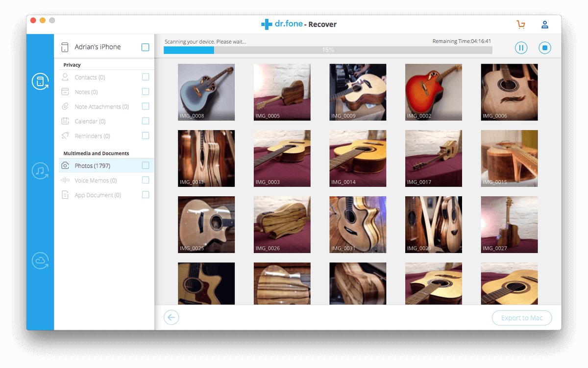Click the Privacy section header
This screenshot has height=368, width=588.
[72, 65]
